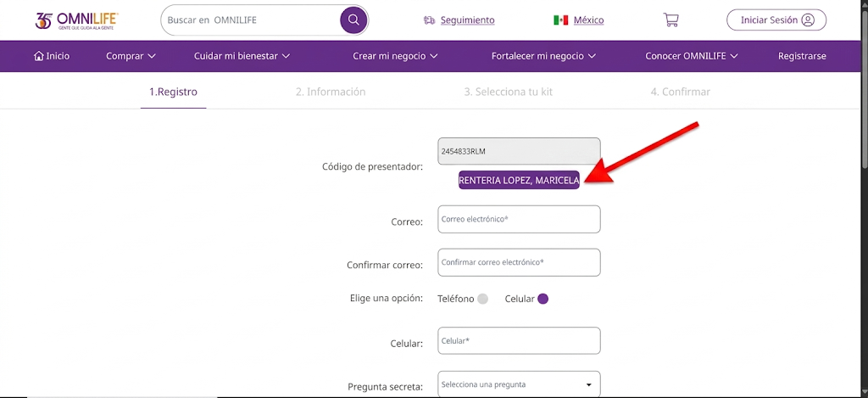Viewport: 868px width, 398px height.
Task: Expand the Crear mi negocio menu
Action: (x=395, y=56)
